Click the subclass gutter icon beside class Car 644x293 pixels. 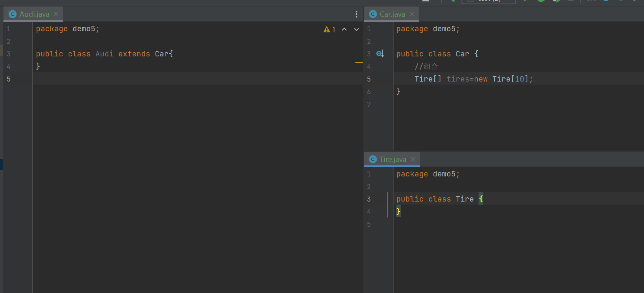click(x=380, y=54)
